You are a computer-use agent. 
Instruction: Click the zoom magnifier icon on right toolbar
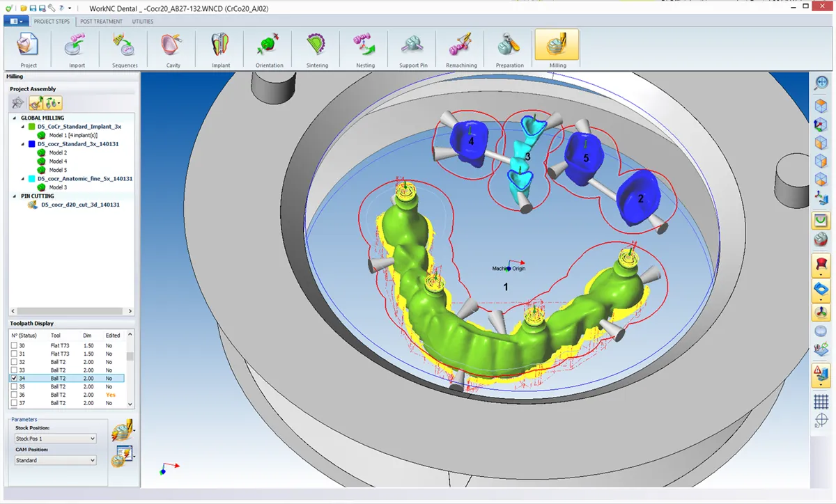[x=821, y=83]
